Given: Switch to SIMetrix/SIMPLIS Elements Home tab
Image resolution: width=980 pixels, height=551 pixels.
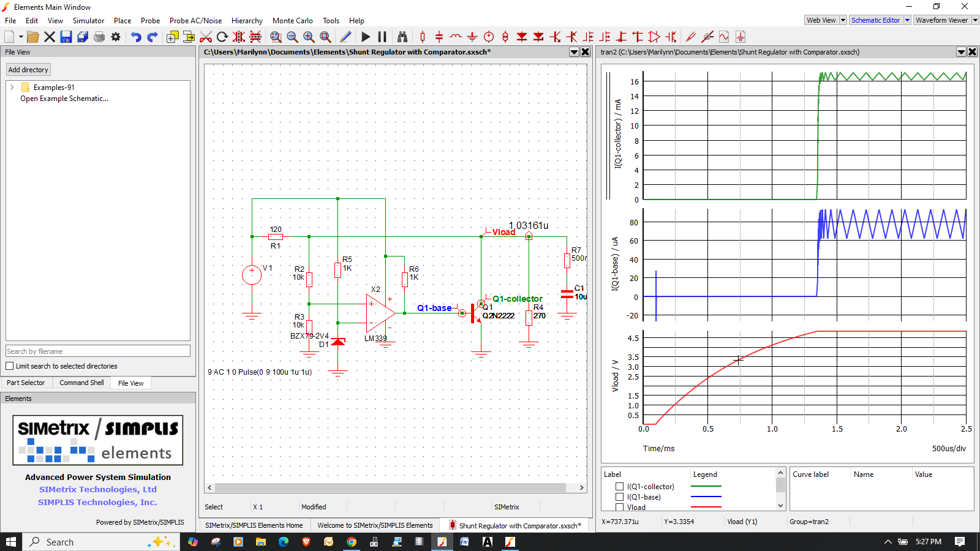Looking at the screenshot, I should click(254, 525).
